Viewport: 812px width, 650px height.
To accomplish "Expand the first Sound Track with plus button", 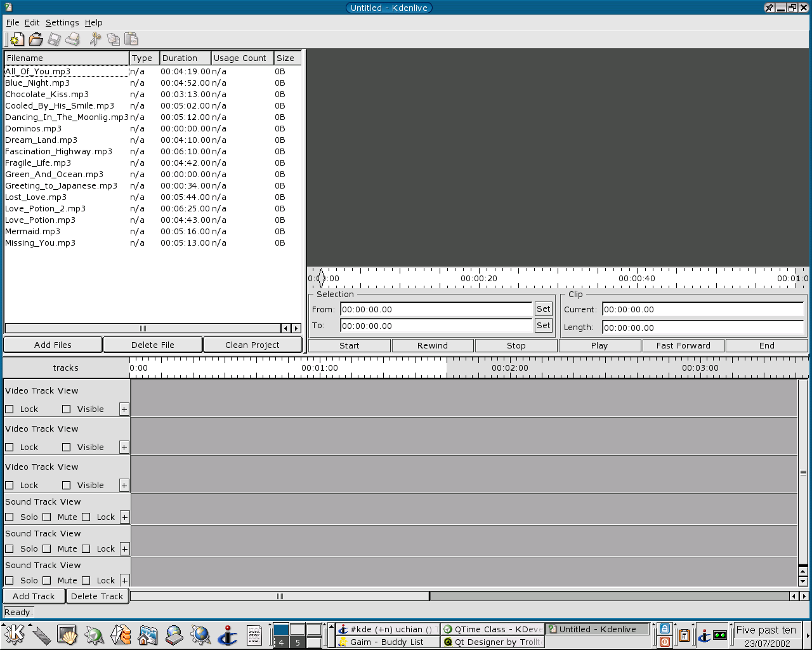I will click(124, 517).
